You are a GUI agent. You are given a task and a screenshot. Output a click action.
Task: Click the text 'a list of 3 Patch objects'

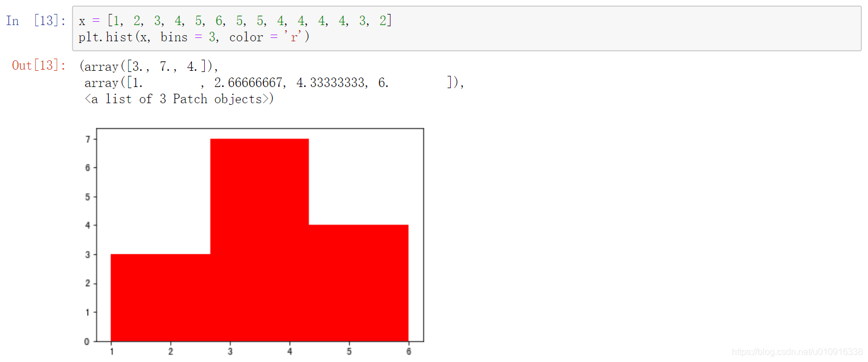coord(176,99)
